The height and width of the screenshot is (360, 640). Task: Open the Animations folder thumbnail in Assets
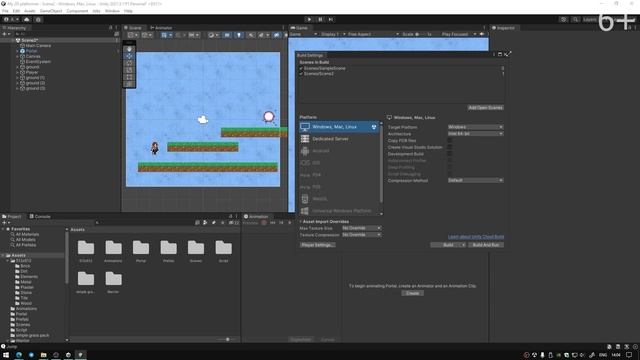click(x=113, y=251)
